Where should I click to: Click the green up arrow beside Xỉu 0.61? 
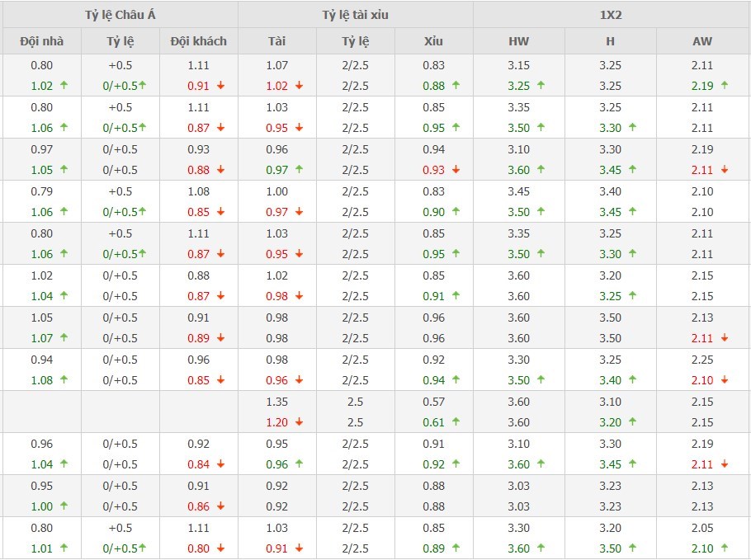coord(456,422)
